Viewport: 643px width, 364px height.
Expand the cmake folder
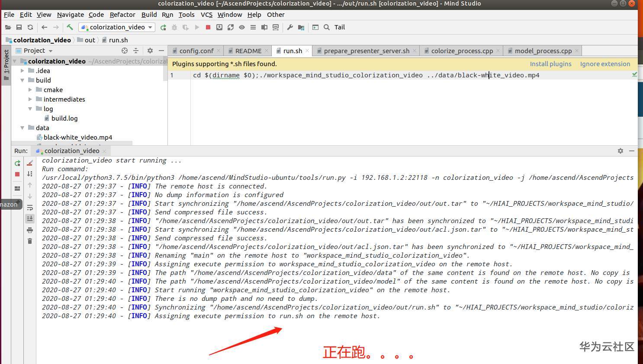point(30,90)
